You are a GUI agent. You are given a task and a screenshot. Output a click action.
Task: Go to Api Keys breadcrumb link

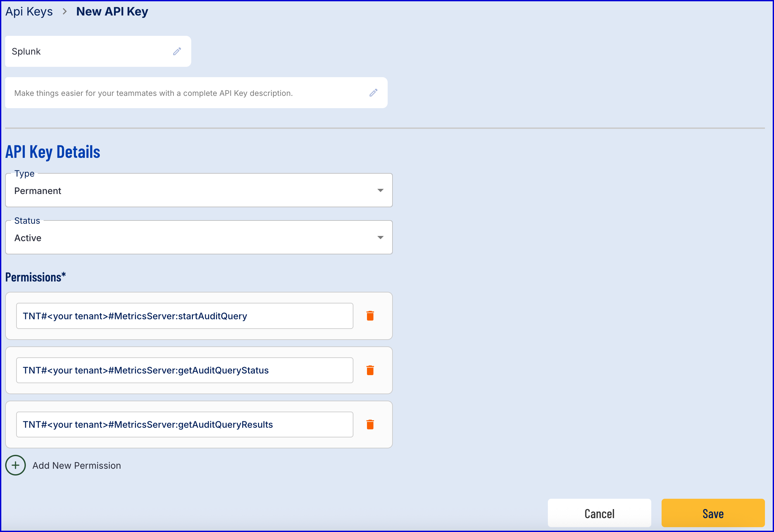(29, 12)
